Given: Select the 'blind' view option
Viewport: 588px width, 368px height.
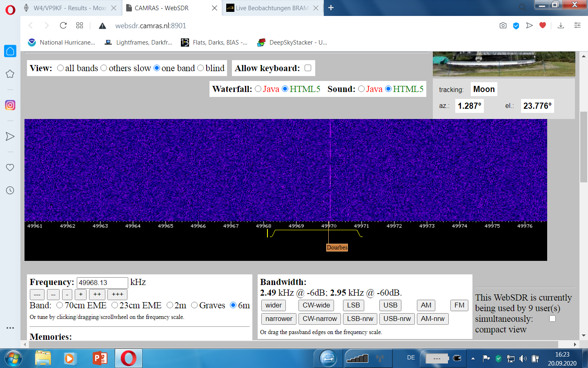Looking at the screenshot, I should 200,68.
